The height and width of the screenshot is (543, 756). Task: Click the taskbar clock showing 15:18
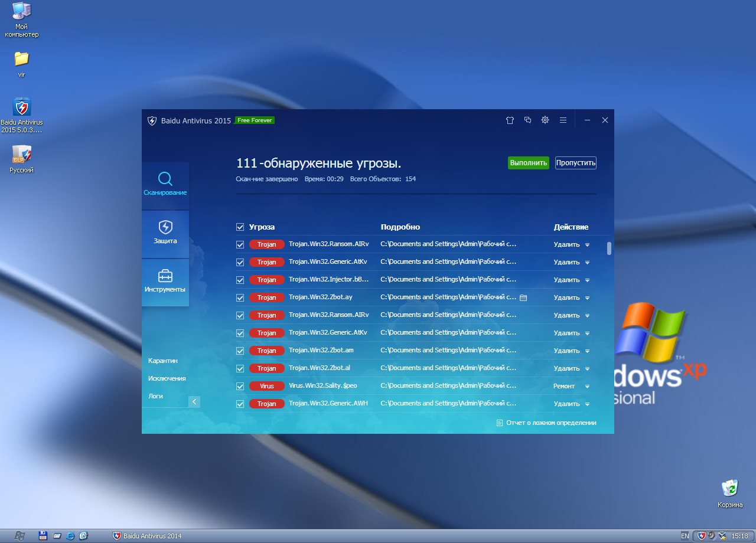click(739, 536)
